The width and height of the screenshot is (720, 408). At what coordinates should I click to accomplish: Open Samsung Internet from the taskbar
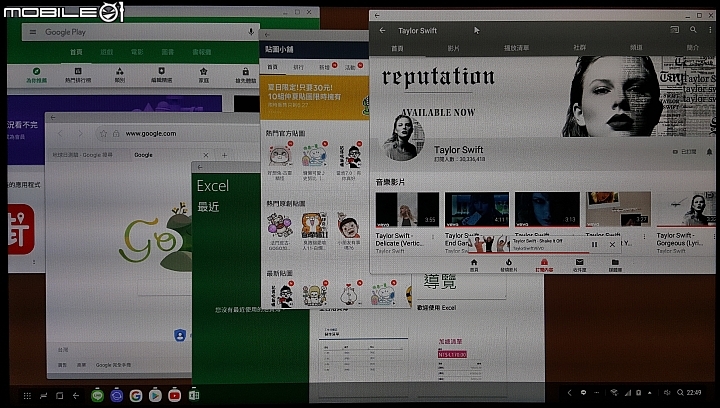[x=117, y=395]
